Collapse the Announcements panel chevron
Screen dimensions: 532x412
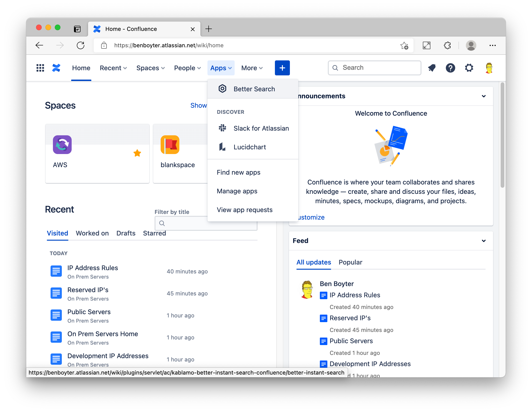(484, 96)
